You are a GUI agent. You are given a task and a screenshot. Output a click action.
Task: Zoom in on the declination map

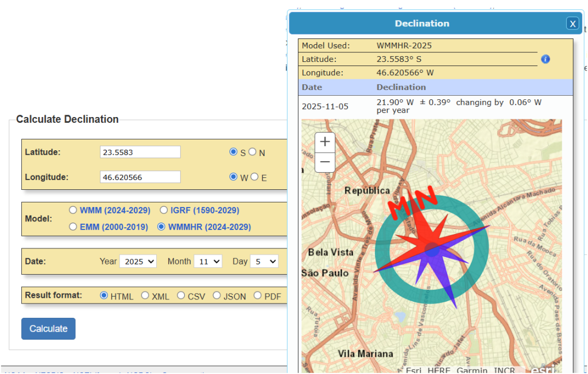(325, 142)
